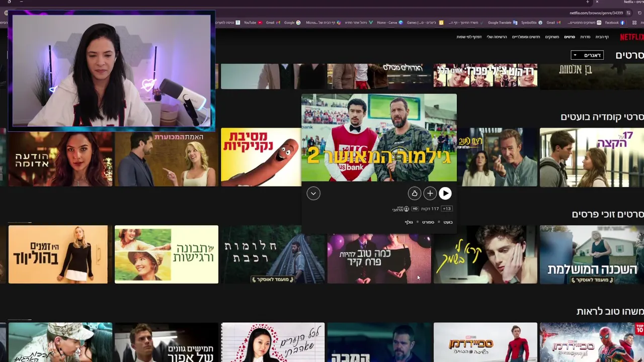Open the Home - Canva bookmark
Viewport: 644px width, 362px height.
click(x=390, y=23)
